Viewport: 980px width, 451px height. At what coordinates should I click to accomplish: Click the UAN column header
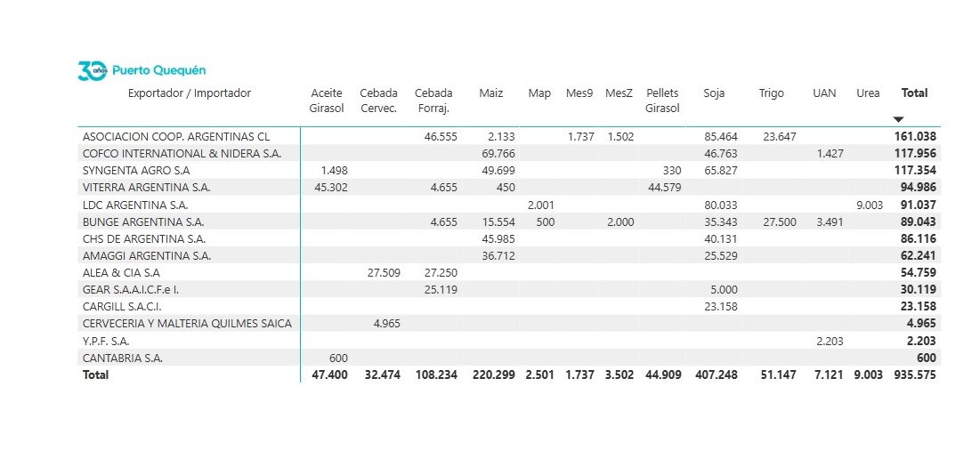click(x=824, y=93)
